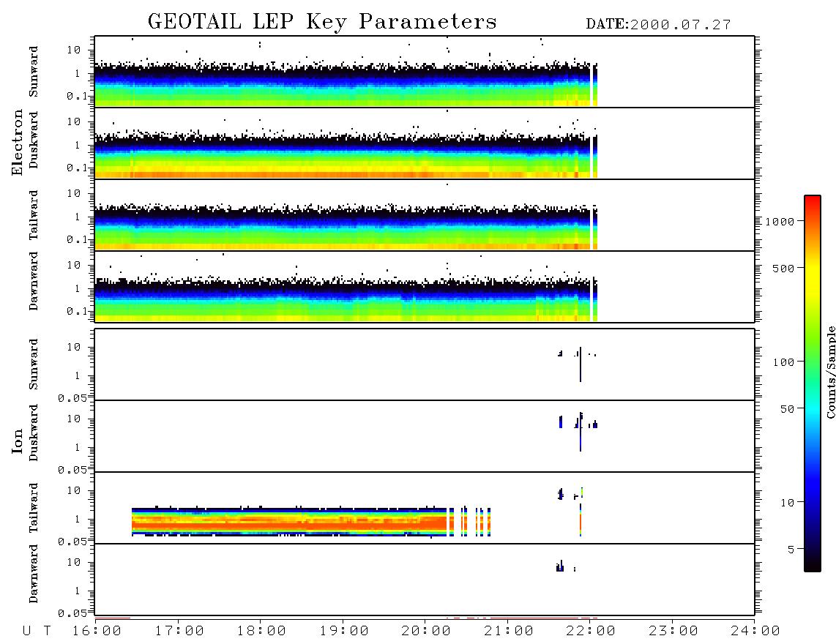The height and width of the screenshot is (644, 836).
Task: Click the Electron Sunward spectrogram panel
Action: (x=425, y=72)
